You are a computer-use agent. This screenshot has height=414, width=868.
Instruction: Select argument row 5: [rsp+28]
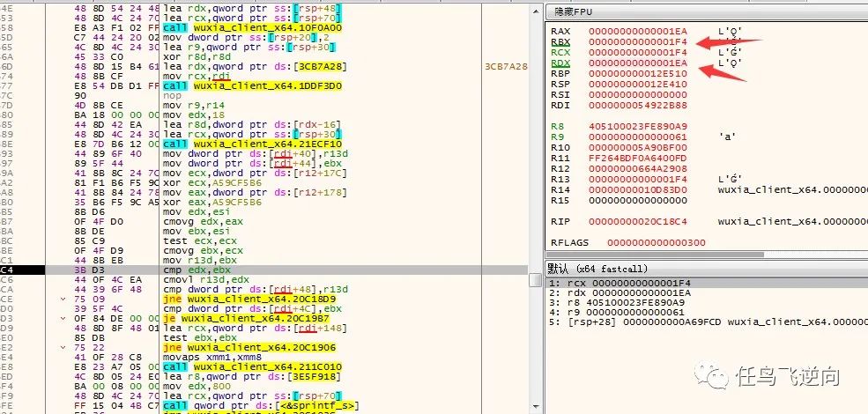[x=707, y=322]
